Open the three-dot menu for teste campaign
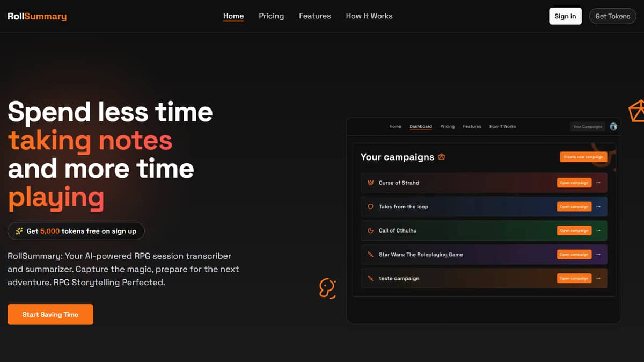This screenshot has height=362, width=644. [x=598, y=278]
